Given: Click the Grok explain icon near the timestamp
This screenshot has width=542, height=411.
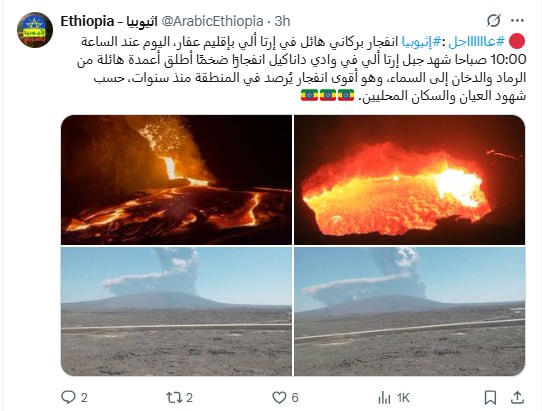Looking at the screenshot, I should coord(494,21).
